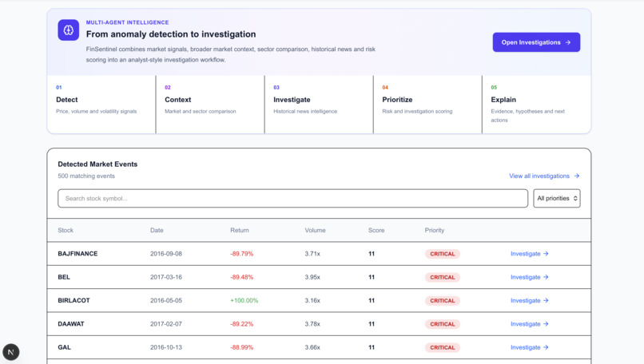Click the CRITICAL badge in BAJFINANCE row
Screen dimensions: 644x364
(443, 254)
